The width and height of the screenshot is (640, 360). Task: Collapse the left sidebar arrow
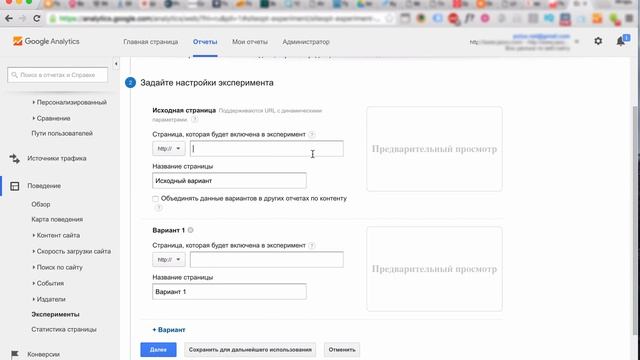[x=116, y=64]
